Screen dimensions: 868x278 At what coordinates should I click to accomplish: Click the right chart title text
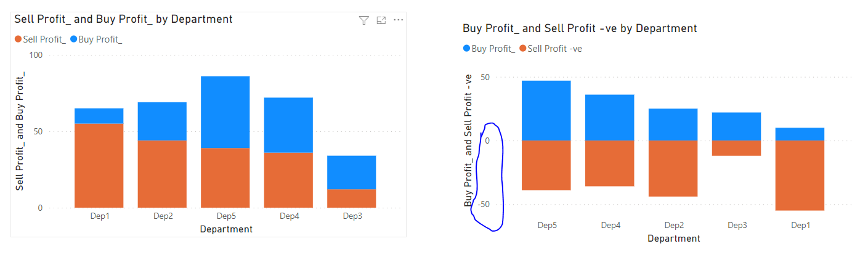click(x=580, y=28)
